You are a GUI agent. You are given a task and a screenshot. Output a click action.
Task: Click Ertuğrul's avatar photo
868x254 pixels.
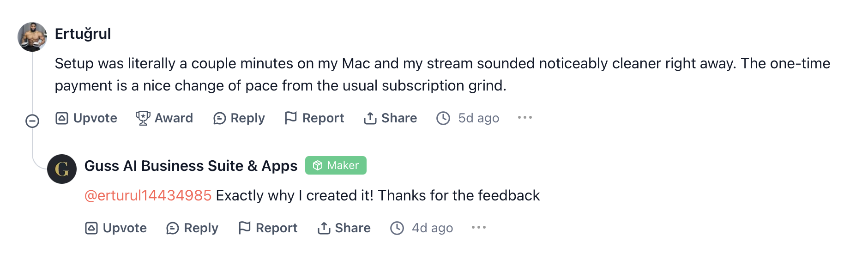pyautogui.click(x=32, y=37)
